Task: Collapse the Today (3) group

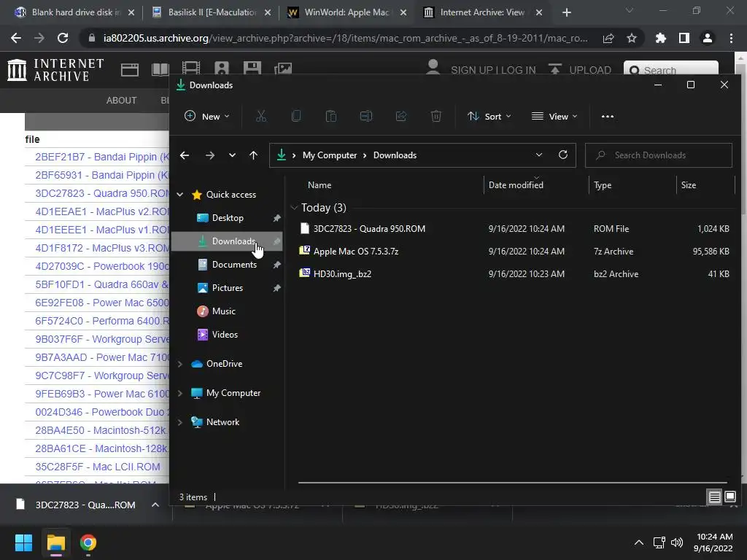Action: point(294,208)
